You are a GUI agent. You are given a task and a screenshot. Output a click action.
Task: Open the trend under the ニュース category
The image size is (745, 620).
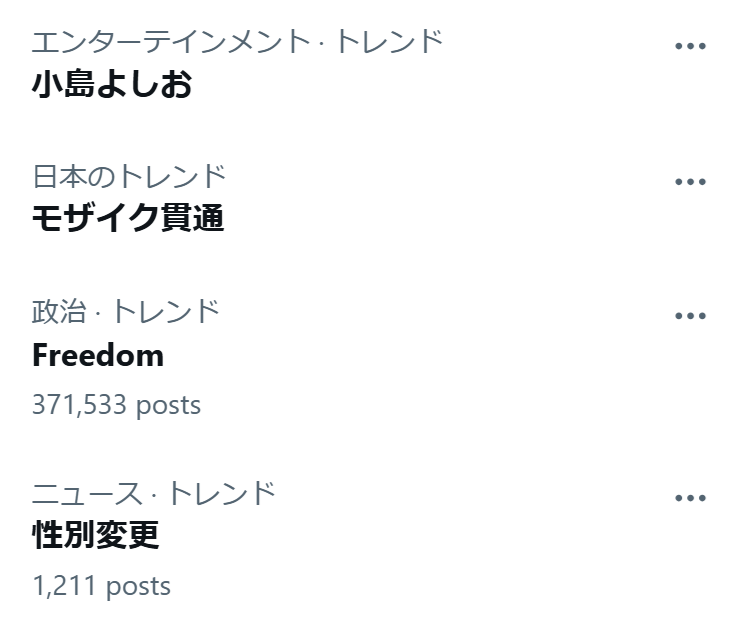coord(96,536)
